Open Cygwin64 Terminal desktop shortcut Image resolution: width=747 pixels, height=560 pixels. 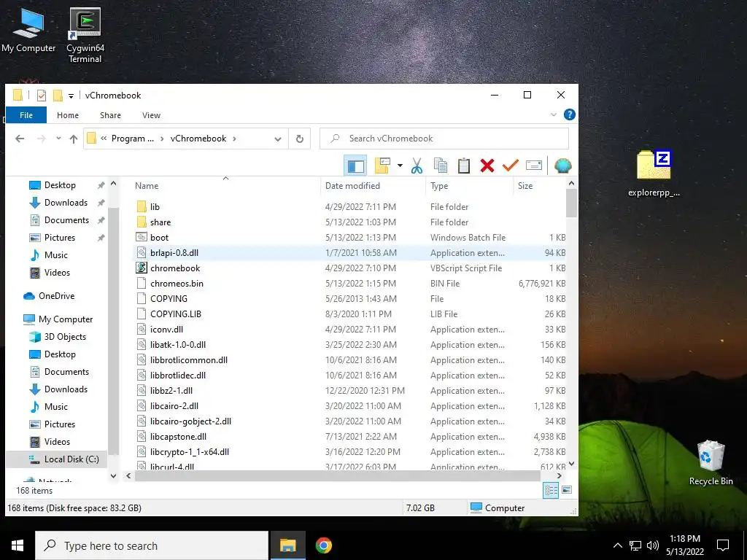click(x=85, y=36)
